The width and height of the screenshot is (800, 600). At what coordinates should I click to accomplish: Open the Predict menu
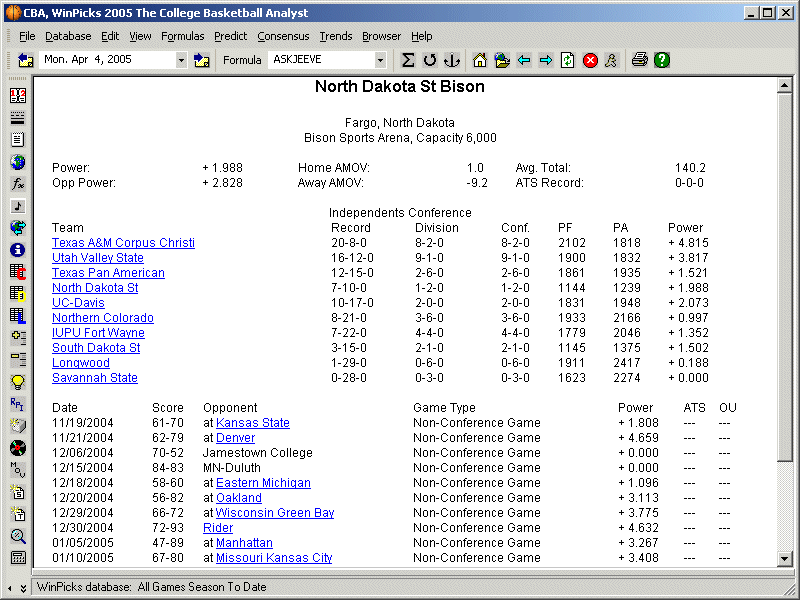(231, 36)
